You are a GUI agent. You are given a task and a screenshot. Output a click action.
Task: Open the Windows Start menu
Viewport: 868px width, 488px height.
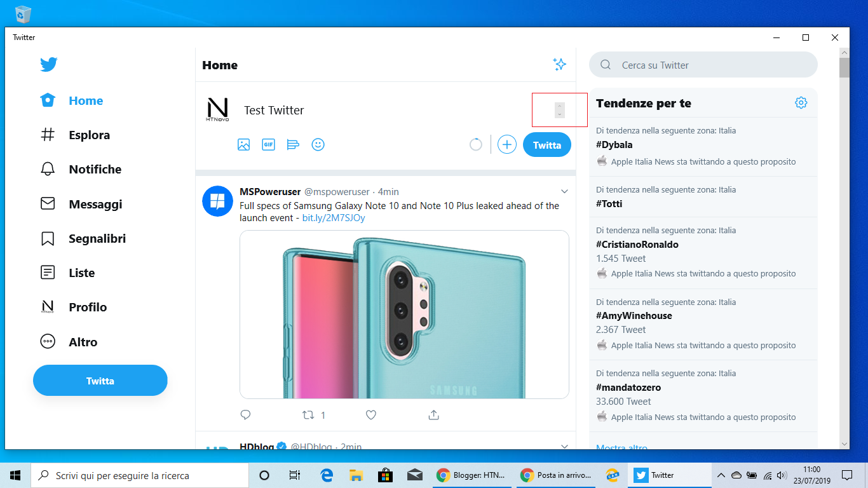click(15, 475)
